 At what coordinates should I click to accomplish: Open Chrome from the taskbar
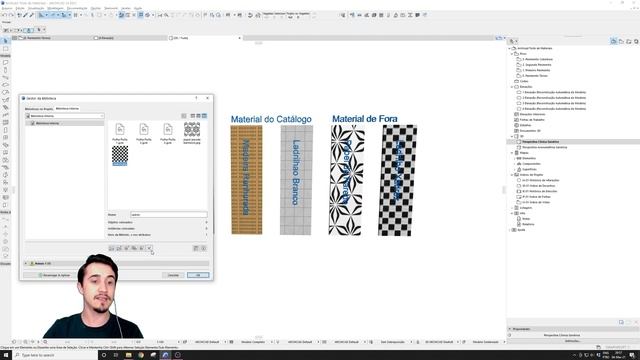[x=141, y=355]
